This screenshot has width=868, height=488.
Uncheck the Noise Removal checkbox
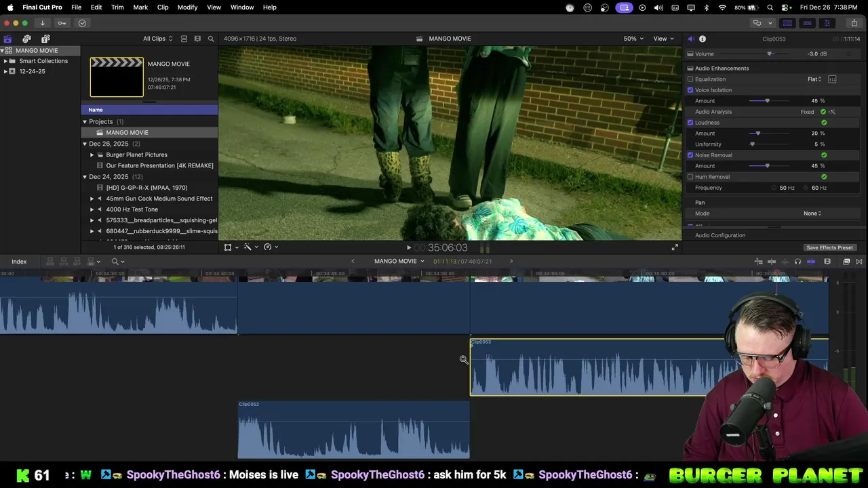690,155
